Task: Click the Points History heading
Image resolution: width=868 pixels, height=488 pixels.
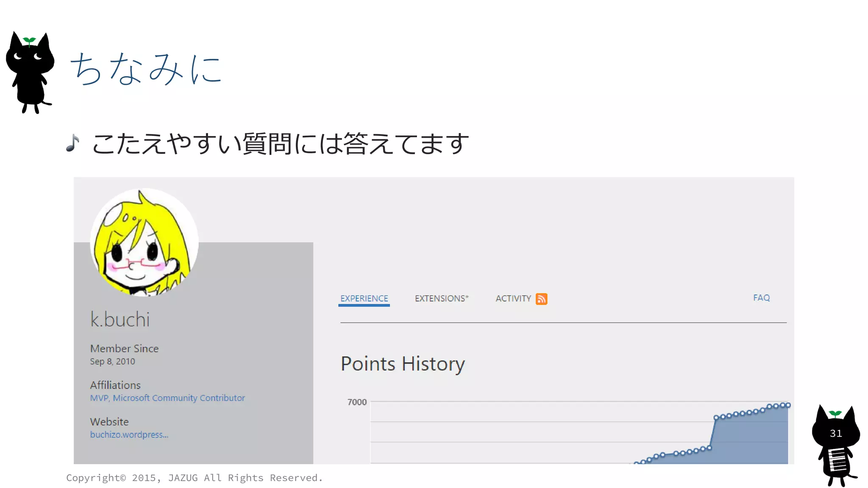Action: tap(403, 363)
